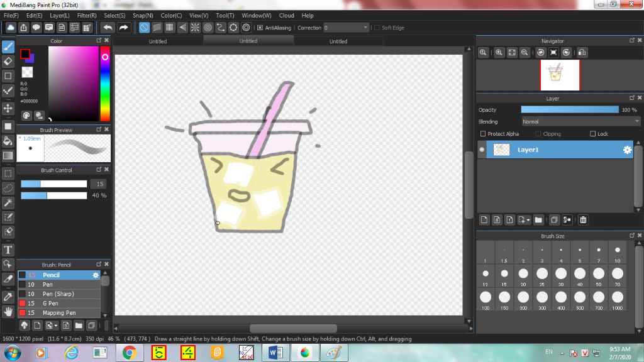The image size is (644, 362).
Task: Expand the add-brush dropdown in the Brush panel
Action: click(x=56, y=326)
